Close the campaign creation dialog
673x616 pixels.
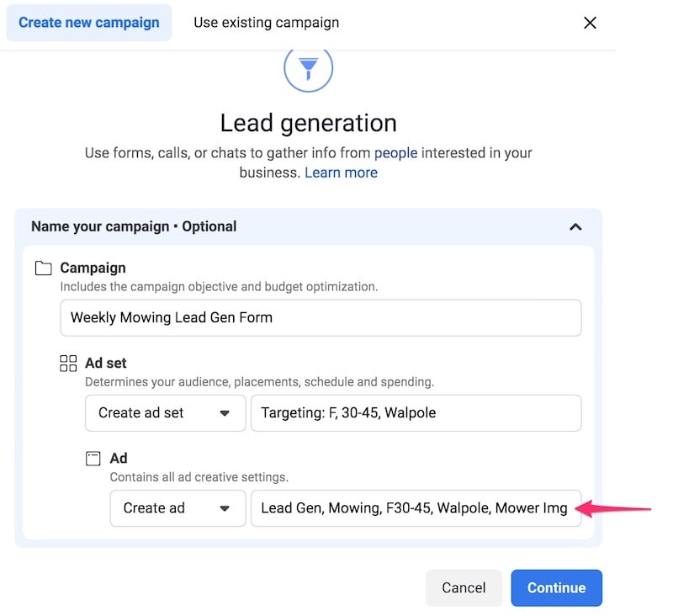590,23
